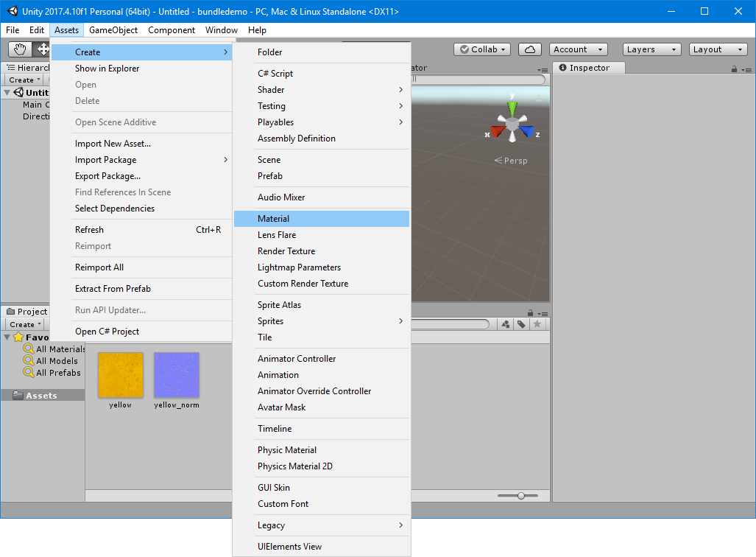Toggle Persp projection mode in Scene view

(511, 160)
